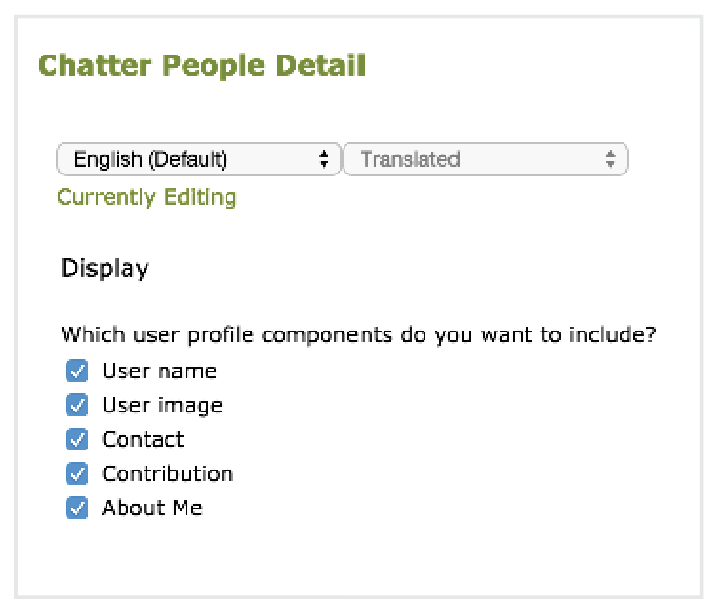Disable the Contact checkbox

coord(77,440)
